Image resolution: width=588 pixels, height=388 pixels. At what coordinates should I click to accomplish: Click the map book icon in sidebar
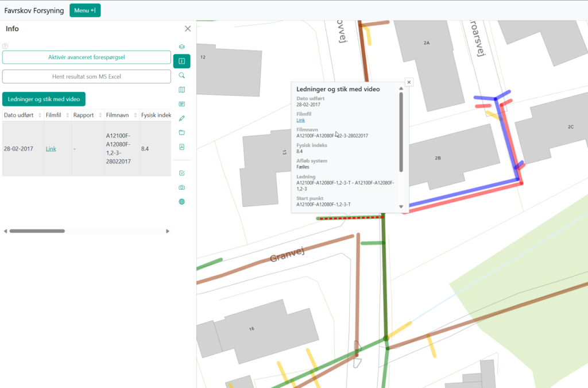pos(181,90)
